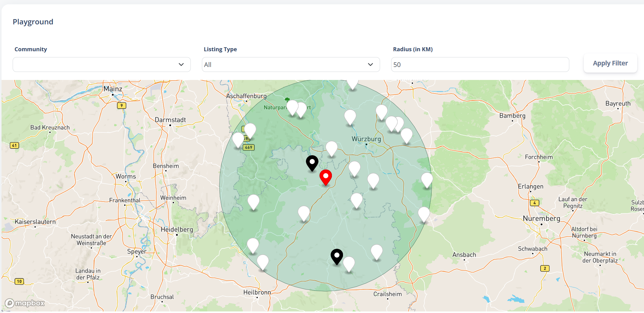The width and height of the screenshot is (644, 313).
Task: Click the Apply Filter button
Action: tap(610, 63)
